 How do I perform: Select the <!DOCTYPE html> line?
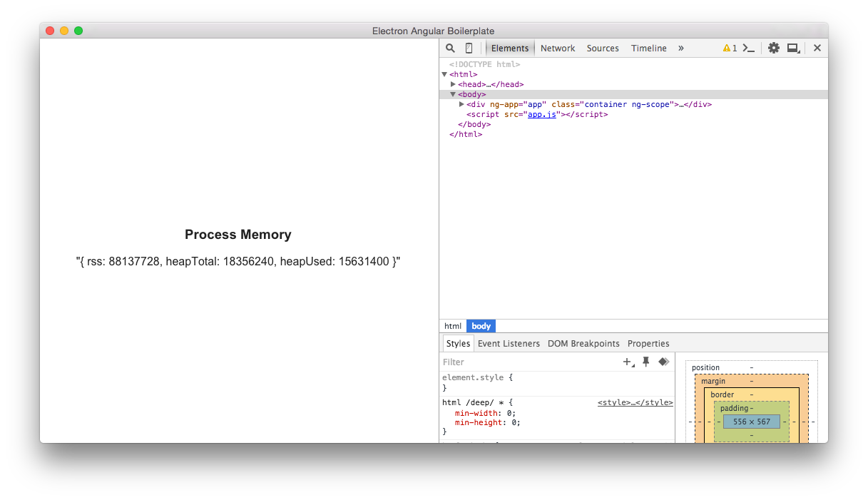pos(485,64)
